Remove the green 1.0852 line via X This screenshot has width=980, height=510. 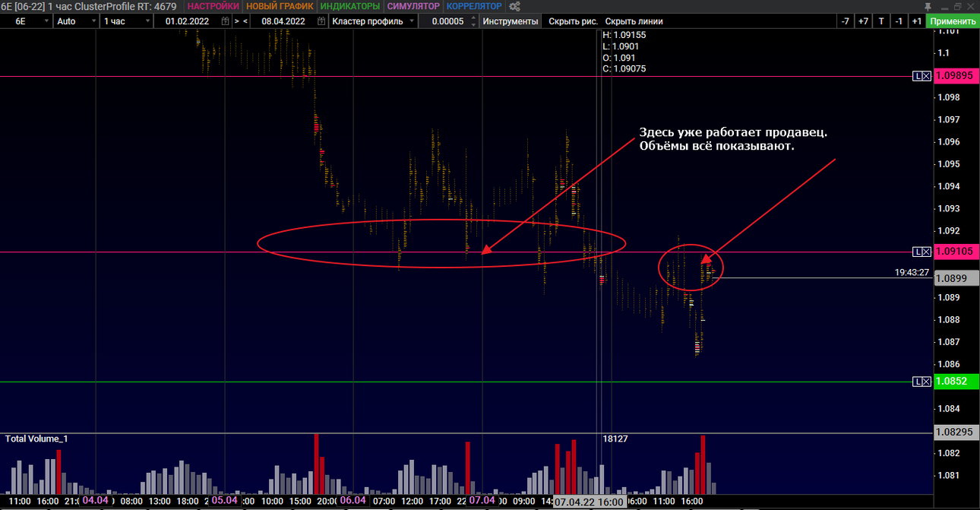(x=927, y=381)
